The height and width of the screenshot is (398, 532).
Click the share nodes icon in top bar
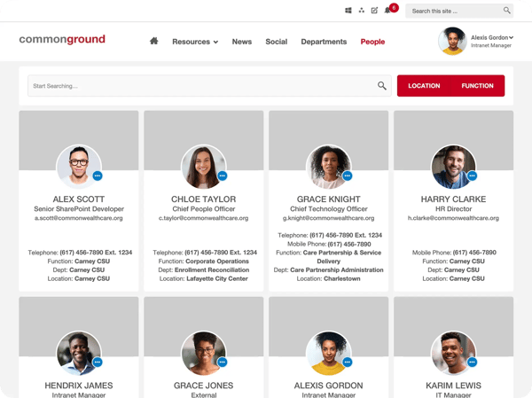[x=362, y=11]
